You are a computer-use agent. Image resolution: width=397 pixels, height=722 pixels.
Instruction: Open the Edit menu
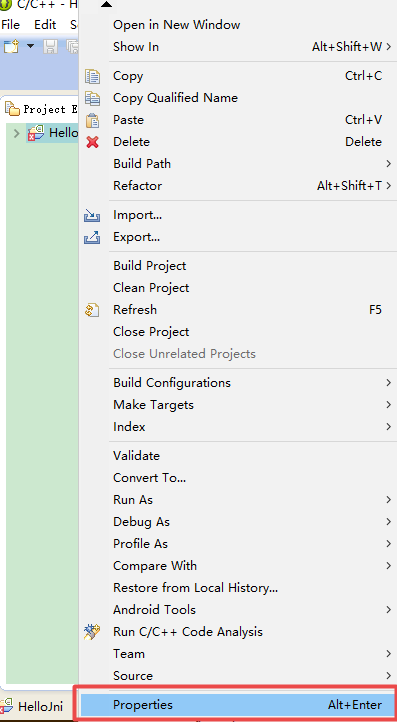pos(45,24)
